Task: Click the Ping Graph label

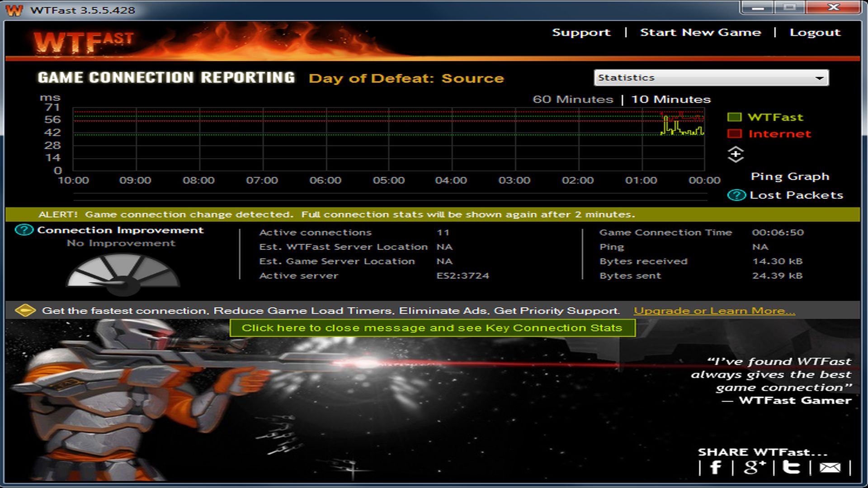Action: pyautogui.click(x=790, y=177)
